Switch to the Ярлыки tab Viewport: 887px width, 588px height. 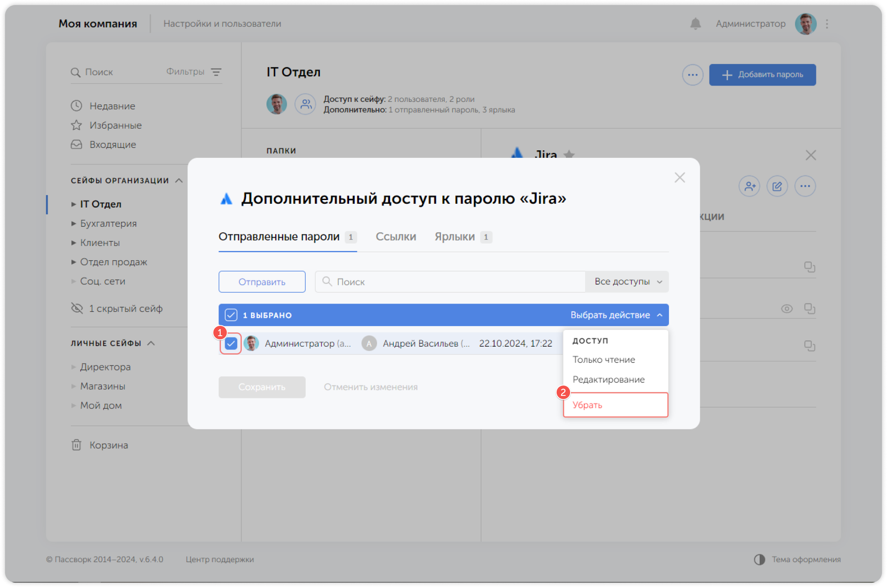click(x=455, y=236)
